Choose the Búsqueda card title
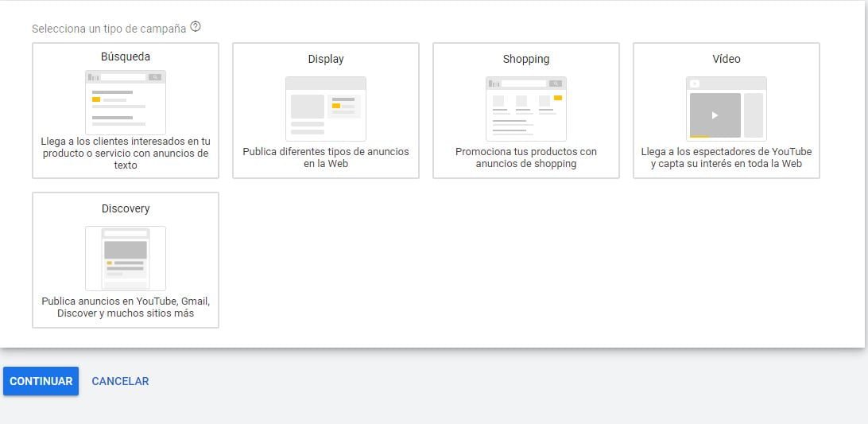 pos(126,56)
